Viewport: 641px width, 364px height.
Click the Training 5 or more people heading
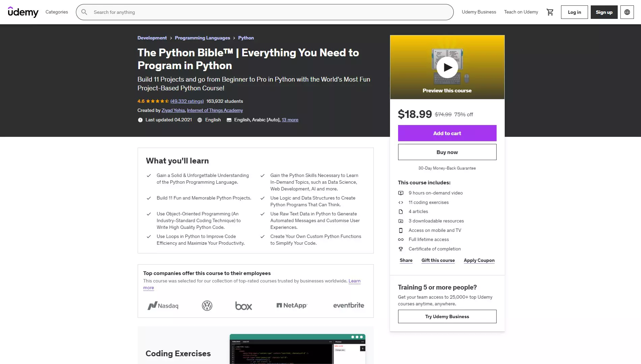click(437, 287)
